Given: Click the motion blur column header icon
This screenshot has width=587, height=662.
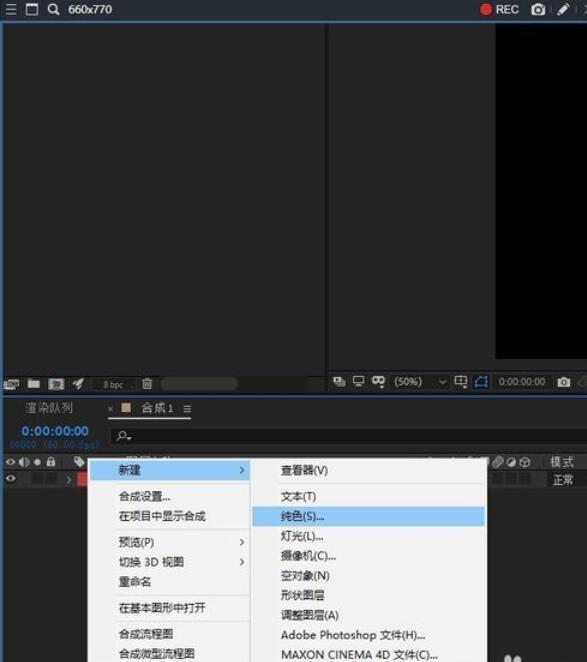Looking at the screenshot, I should [x=498, y=462].
